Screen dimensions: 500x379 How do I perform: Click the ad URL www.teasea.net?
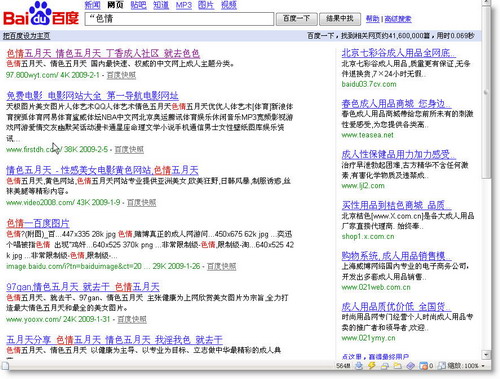[367, 135]
